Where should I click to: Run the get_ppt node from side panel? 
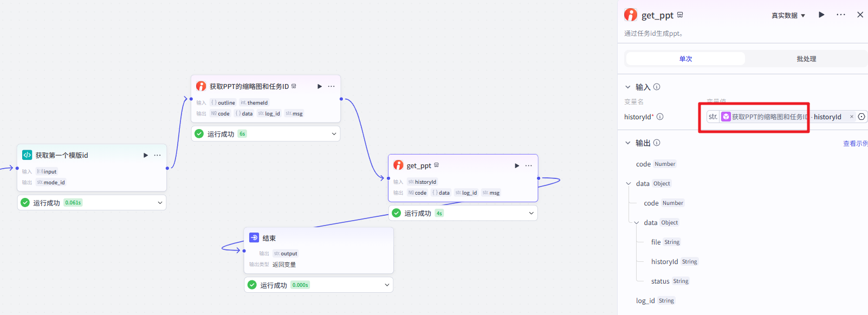(x=821, y=15)
